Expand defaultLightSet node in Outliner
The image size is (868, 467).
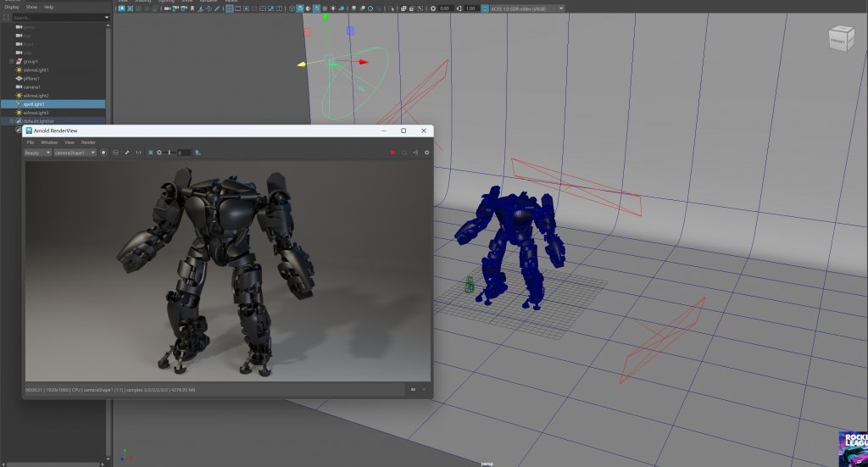click(12, 120)
